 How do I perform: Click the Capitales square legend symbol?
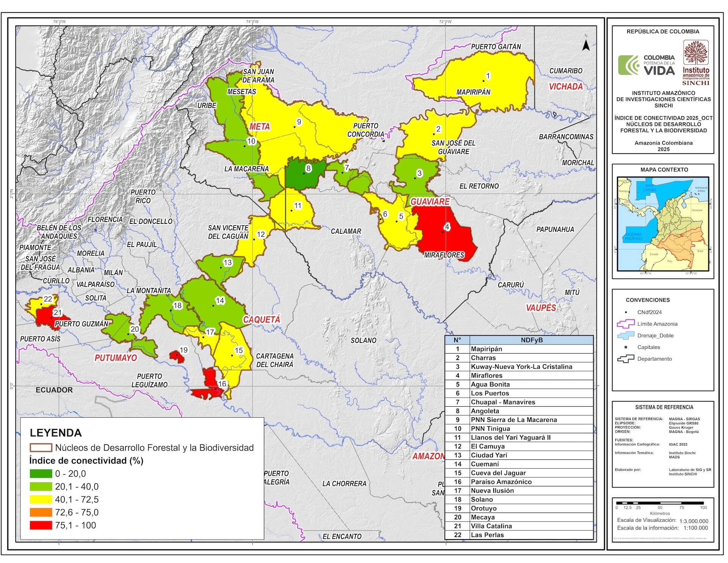tap(626, 347)
